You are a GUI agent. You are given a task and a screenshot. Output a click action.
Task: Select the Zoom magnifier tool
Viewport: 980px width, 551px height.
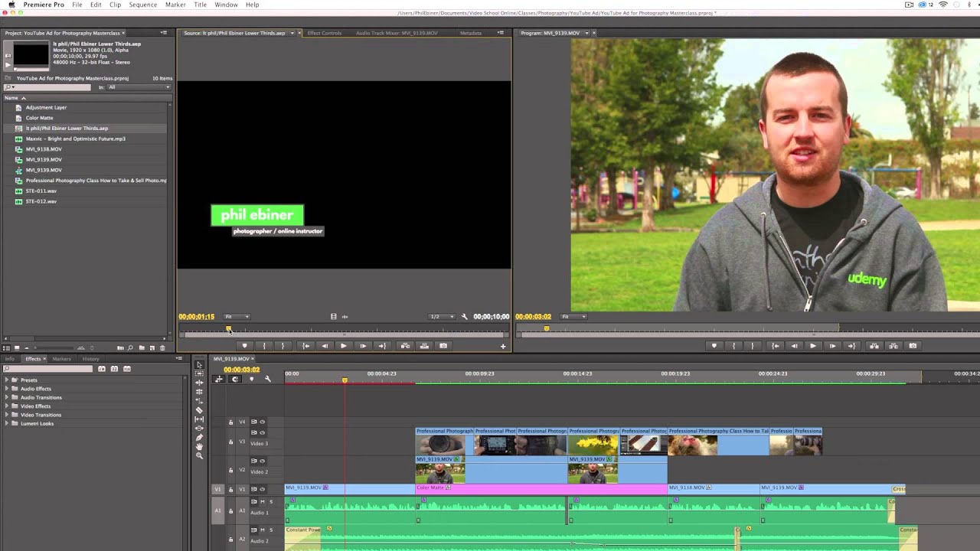pos(199,455)
